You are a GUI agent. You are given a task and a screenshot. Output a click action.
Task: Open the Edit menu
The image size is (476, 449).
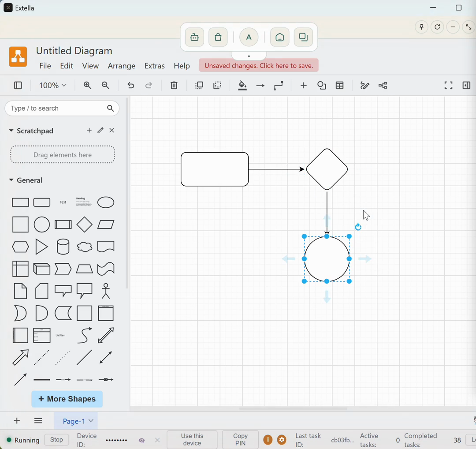click(x=67, y=66)
